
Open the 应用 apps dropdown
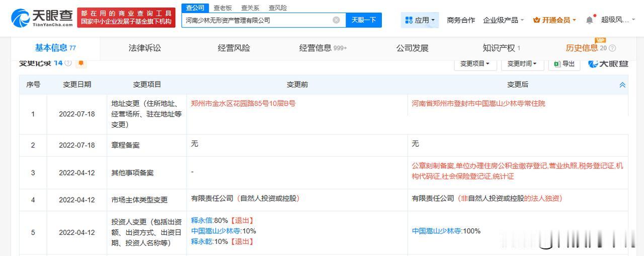click(421, 20)
